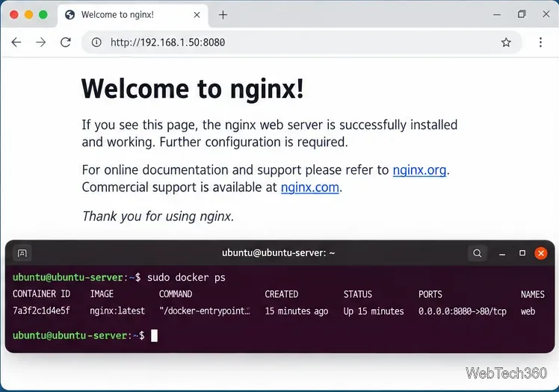Click the CREATED column header

281,294
